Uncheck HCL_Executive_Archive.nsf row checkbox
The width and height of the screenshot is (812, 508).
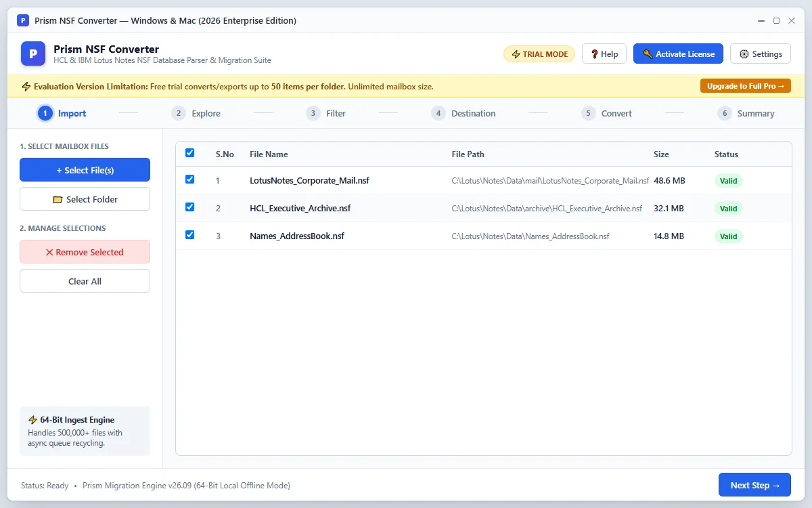point(189,207)
